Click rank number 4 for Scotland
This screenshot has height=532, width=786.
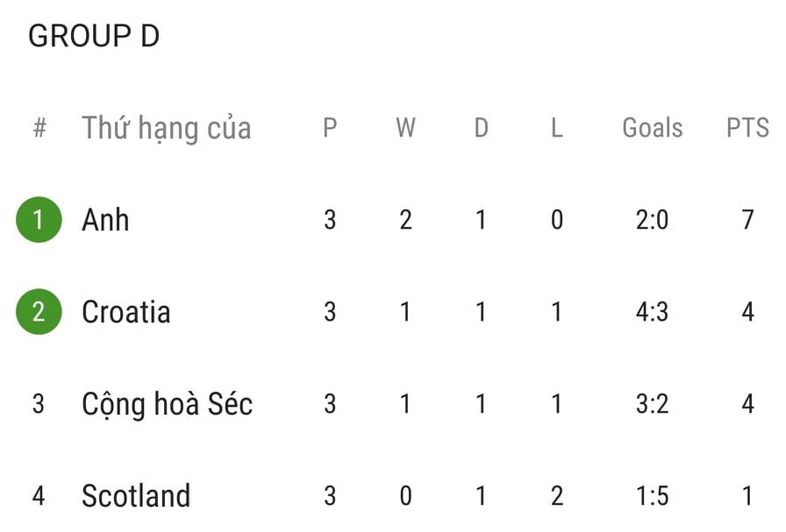tap(39, 496)
